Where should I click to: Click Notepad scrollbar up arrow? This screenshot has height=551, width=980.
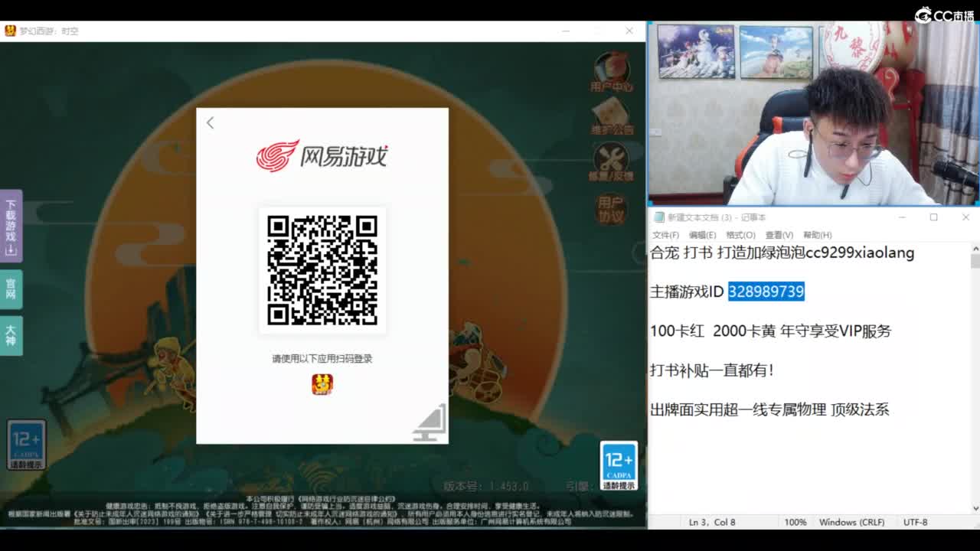pos(975,249)
